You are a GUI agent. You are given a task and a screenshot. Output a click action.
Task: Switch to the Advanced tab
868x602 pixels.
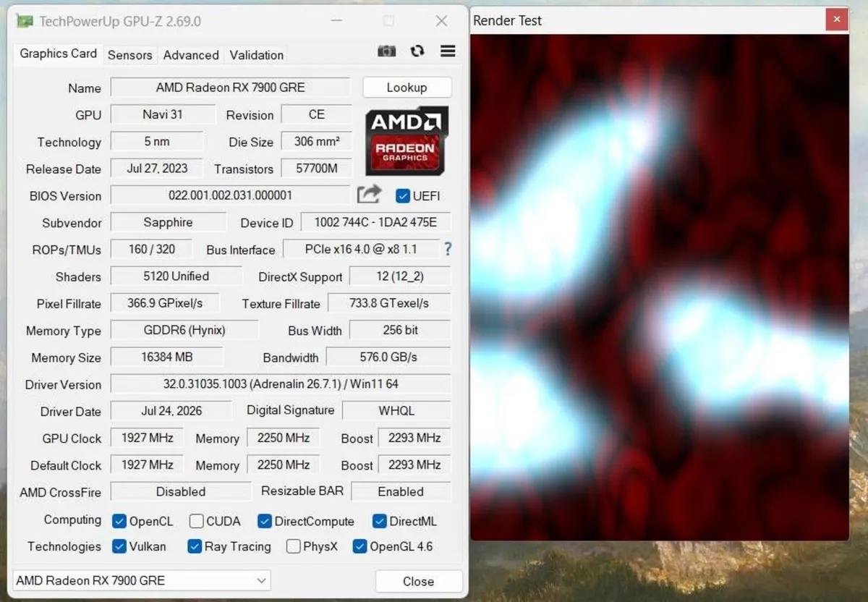pyautogui.click(x=191, y=55)
